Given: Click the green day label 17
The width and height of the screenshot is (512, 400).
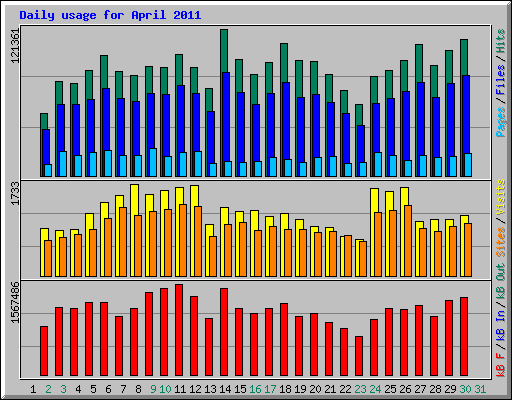Looking at the screenshot, I should pos(270,389).
